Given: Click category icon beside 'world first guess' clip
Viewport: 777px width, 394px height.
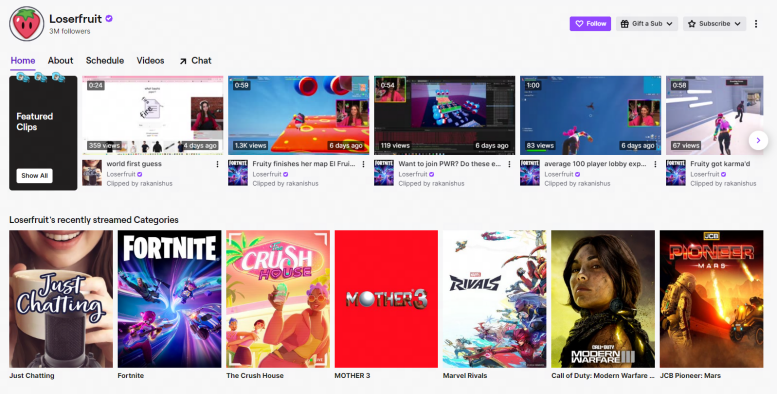Looking at the screenshot, I should 92,172.
